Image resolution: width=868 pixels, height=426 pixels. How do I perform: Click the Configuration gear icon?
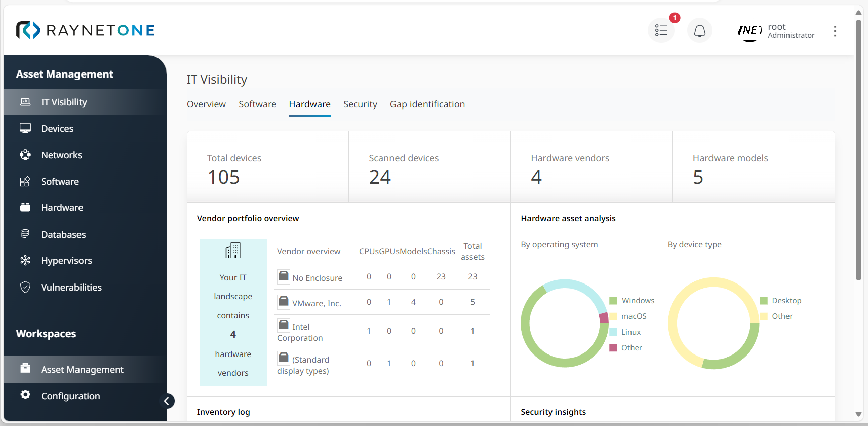(x=25, y=395)
